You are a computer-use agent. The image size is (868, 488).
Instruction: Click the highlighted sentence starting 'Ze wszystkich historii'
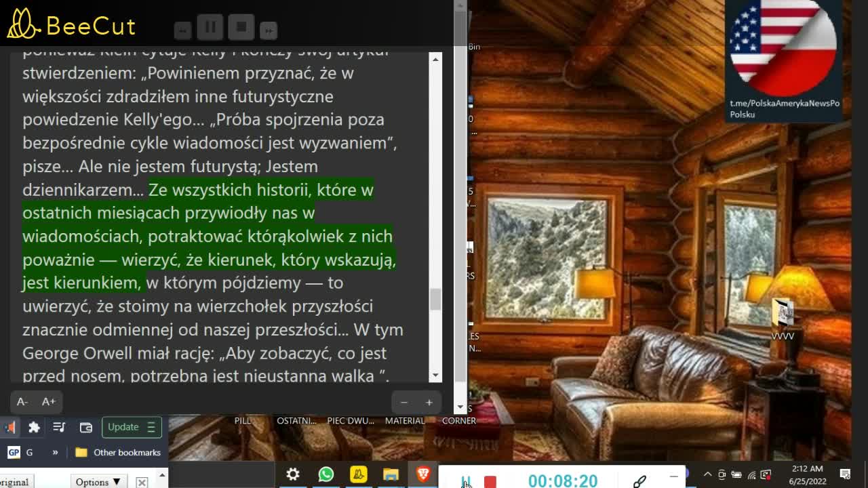(x=209, y=236)
